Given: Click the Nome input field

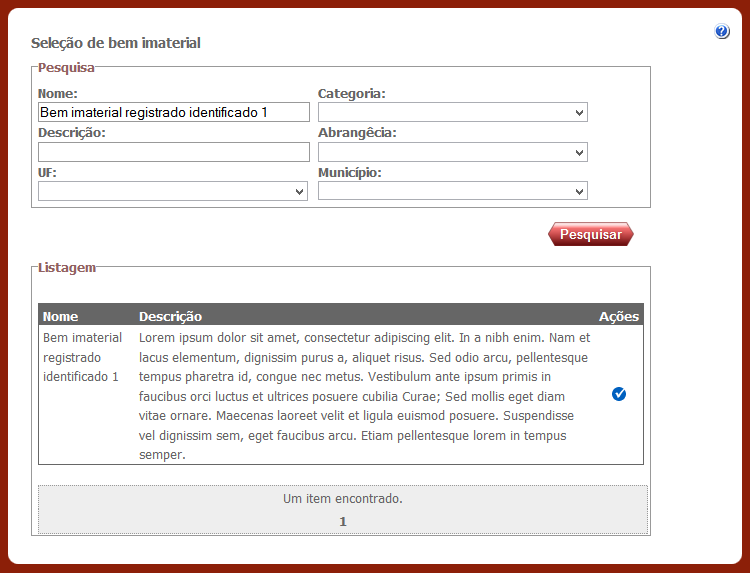Looking at the screenshot, I should click(x=174, y=112).
